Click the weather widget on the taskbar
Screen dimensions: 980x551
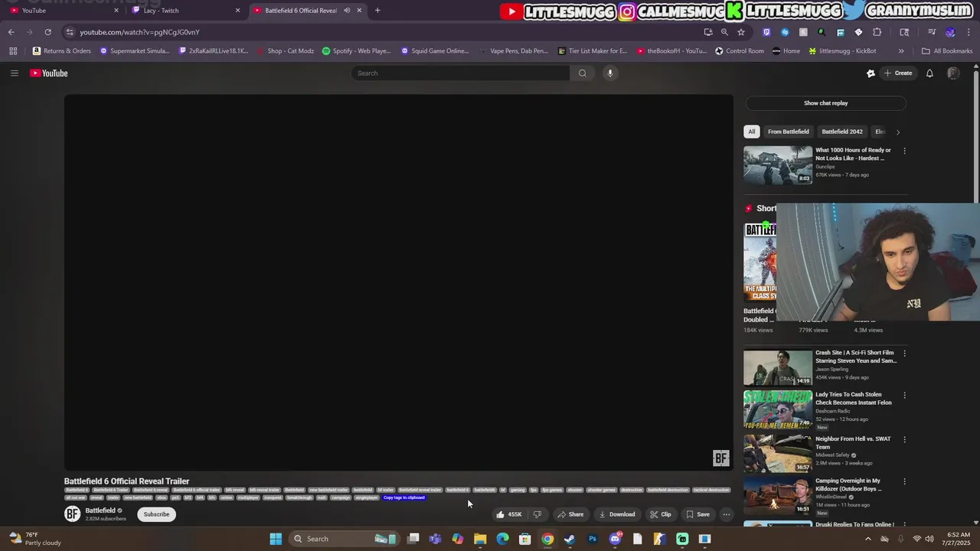coord(37,539)
